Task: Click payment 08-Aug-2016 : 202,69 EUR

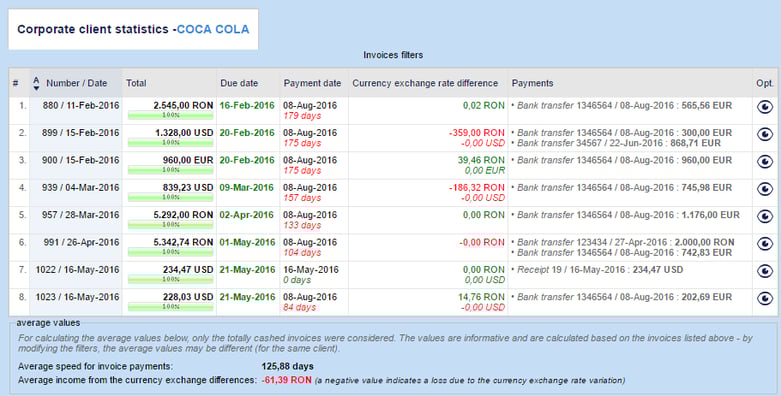Action: [x=622, y=297]
